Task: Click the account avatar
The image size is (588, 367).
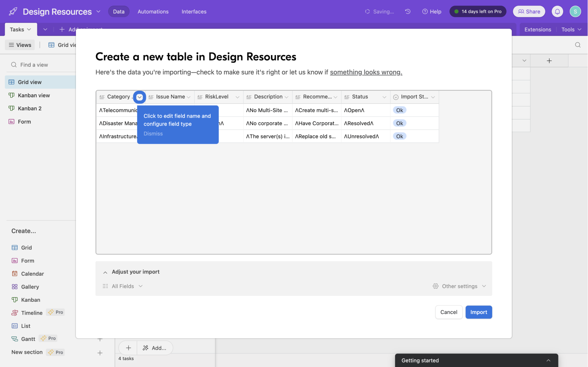Action: point(575,11)
